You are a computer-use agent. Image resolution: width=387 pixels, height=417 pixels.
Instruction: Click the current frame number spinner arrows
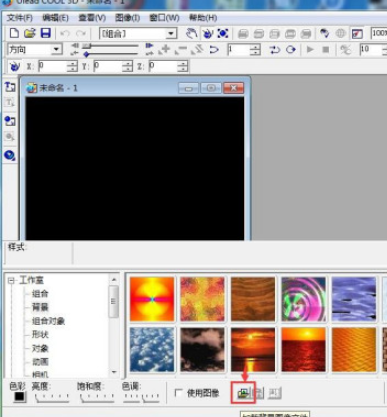point(255,50)
